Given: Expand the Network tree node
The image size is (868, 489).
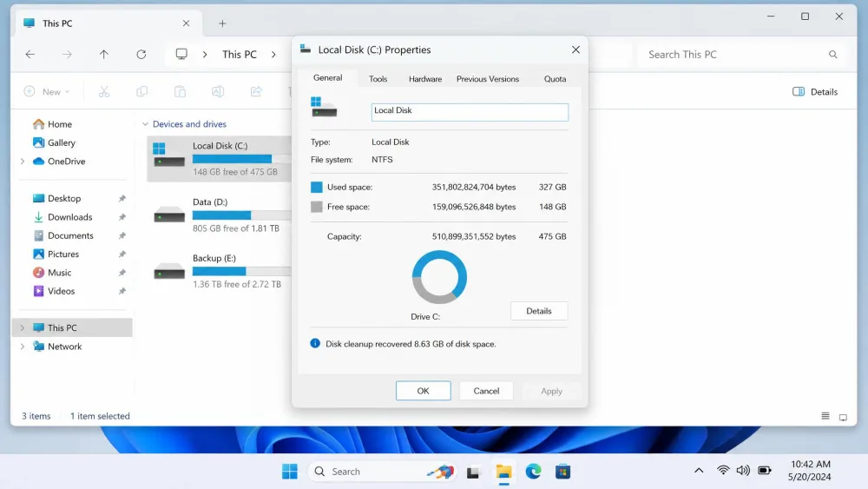Looking at the screenshot, I should [x=23, y=347].
